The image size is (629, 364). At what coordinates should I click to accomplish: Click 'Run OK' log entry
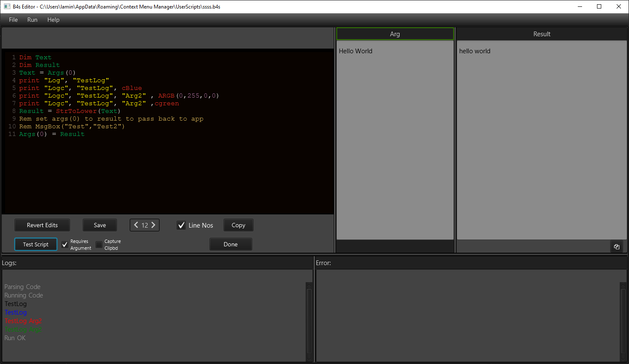point(15,338)
